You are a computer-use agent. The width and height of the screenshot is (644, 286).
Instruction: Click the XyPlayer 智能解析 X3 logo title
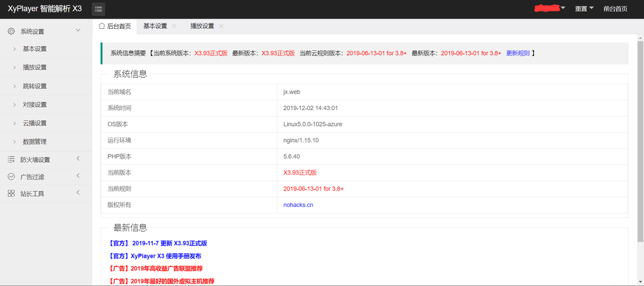[45, 9]
